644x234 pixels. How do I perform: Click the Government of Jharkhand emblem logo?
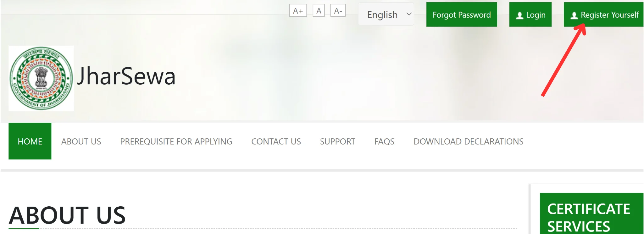pos(41,78)
